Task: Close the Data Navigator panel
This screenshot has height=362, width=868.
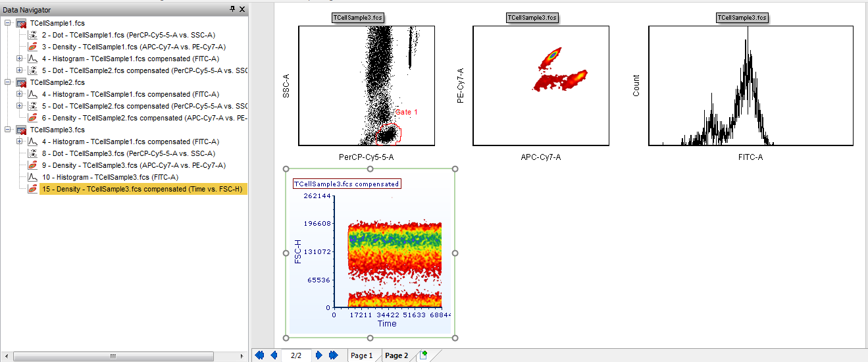Action: pos(242,9)
